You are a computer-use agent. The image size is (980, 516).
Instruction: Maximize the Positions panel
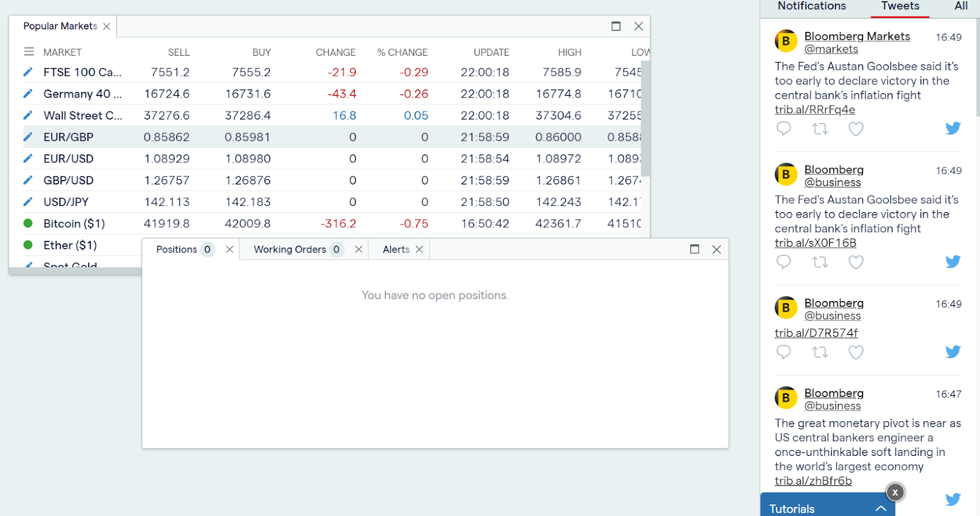[695, 249]
